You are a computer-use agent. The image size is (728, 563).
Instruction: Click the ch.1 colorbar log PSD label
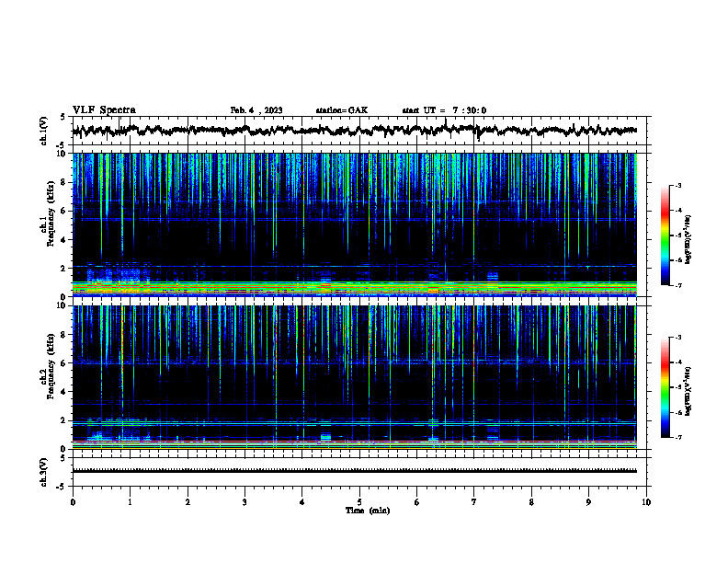(x=688, y=240)
